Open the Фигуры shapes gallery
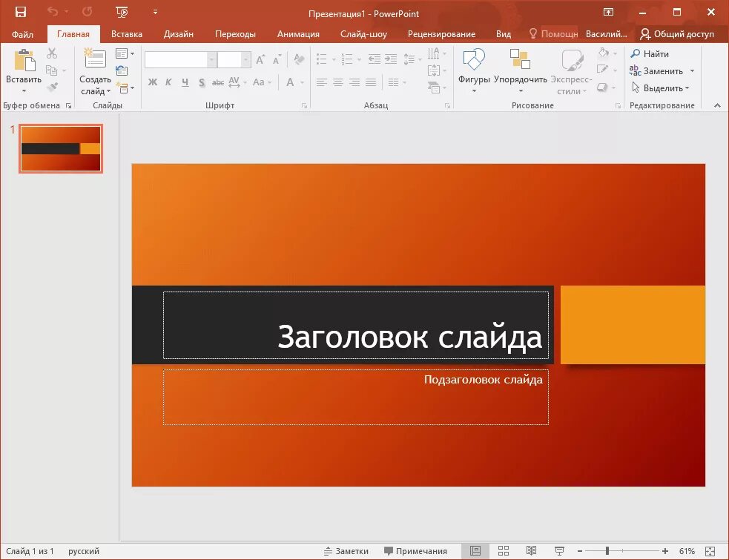The height and width of the screenshot is (560, 729). click(474, 70)
